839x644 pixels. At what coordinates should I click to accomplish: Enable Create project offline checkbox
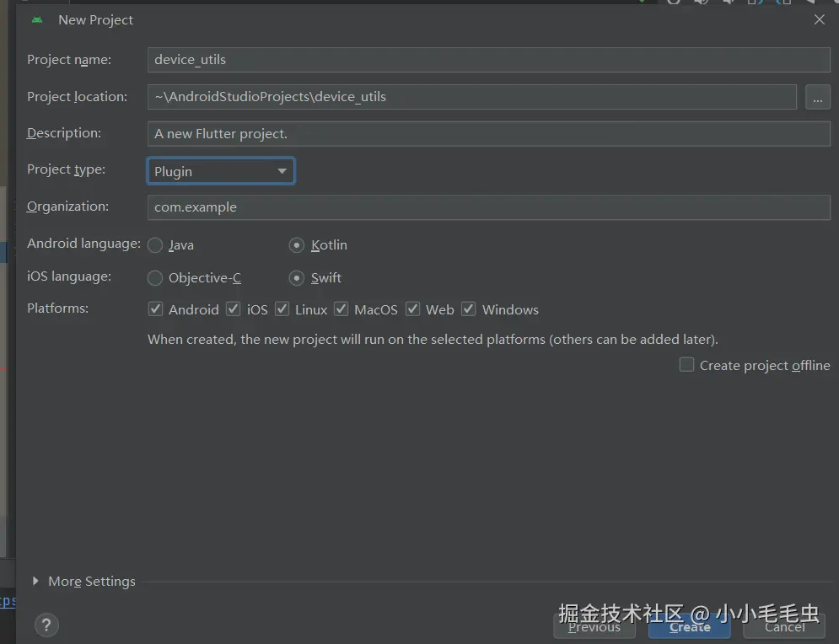pyautogui.click(x=686, y=365)
